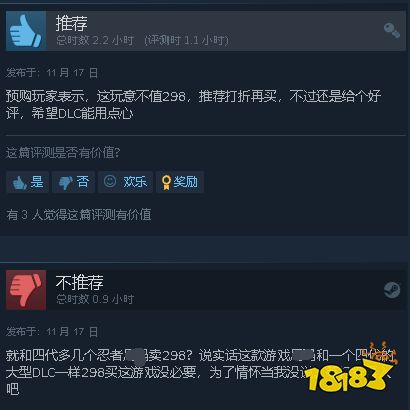Screen dimensions: 410x410
Task: Open the 不推荐 review title
Action: [80, 282]
